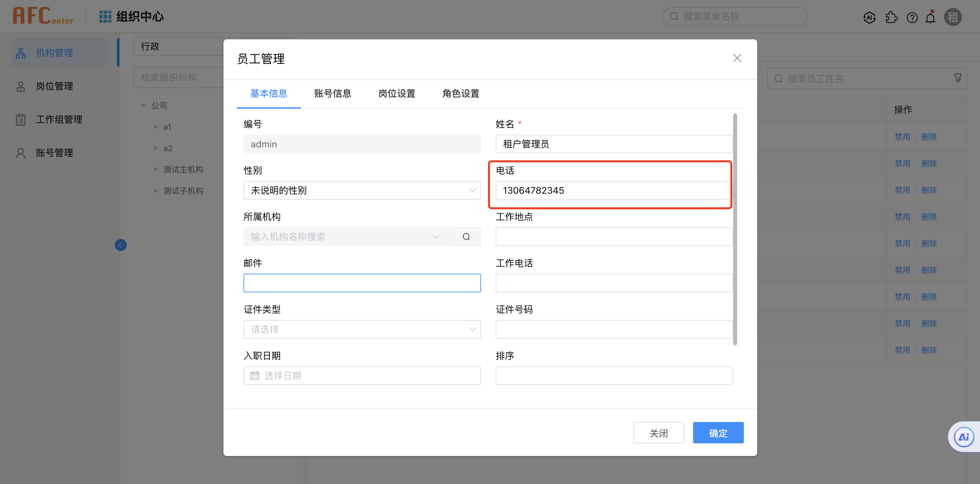Open the plugin puzzle icon
The width and height of the screenshot is (980, 484).
coord(891,17)
